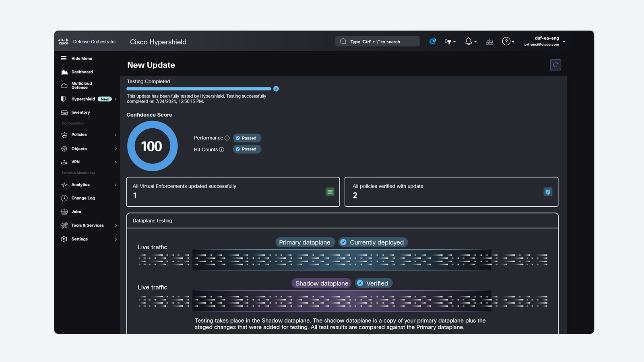The width and height of the screenshot is (644, 362).
Task: Click the New badge next to Hypershield
Action: tap(105, 99)
